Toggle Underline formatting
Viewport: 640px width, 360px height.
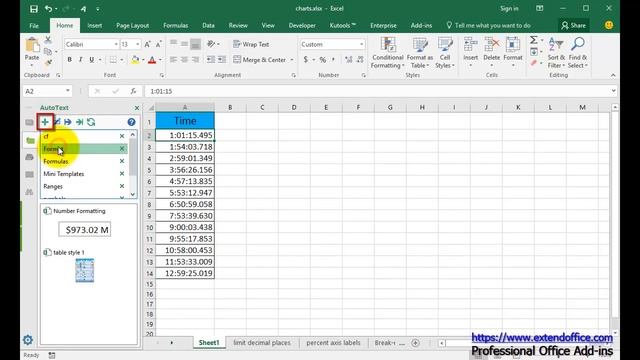[x=91, y=60]
